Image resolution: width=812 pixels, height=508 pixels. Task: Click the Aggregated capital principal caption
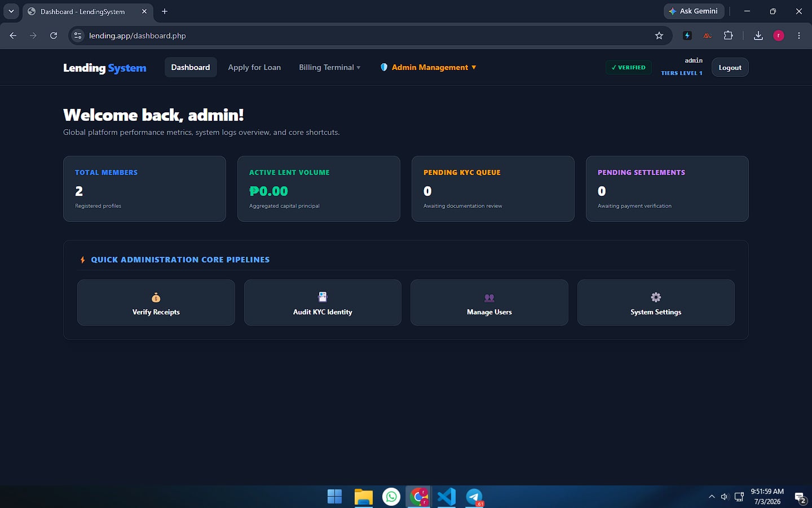tap(284, 206)
